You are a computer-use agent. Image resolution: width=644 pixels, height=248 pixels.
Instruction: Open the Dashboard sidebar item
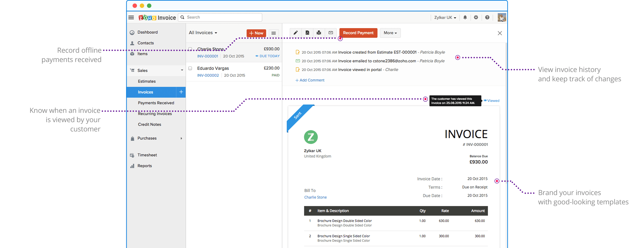tap(147, 32)
